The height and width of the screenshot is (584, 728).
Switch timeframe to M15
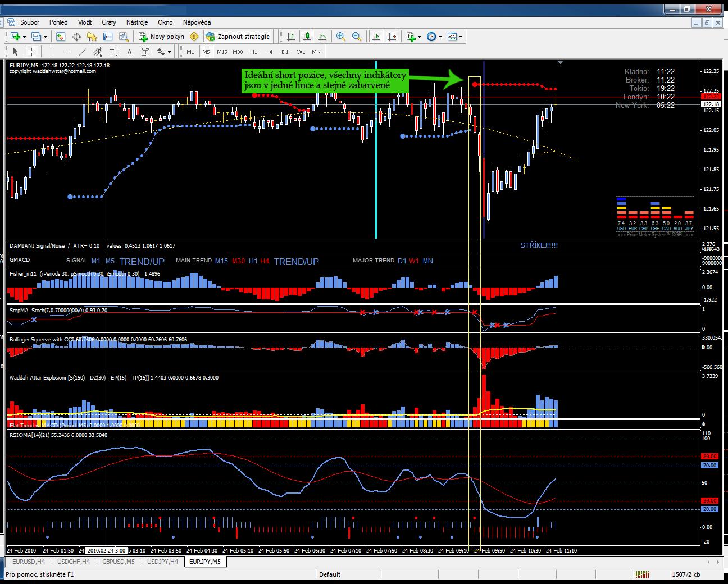[x=222, y=52]
